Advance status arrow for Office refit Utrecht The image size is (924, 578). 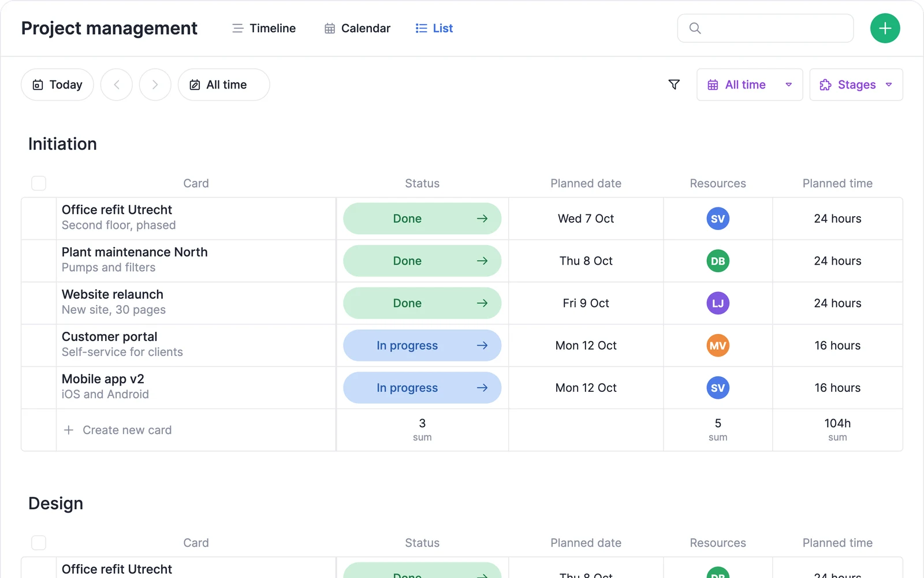(x=482, y=218)
